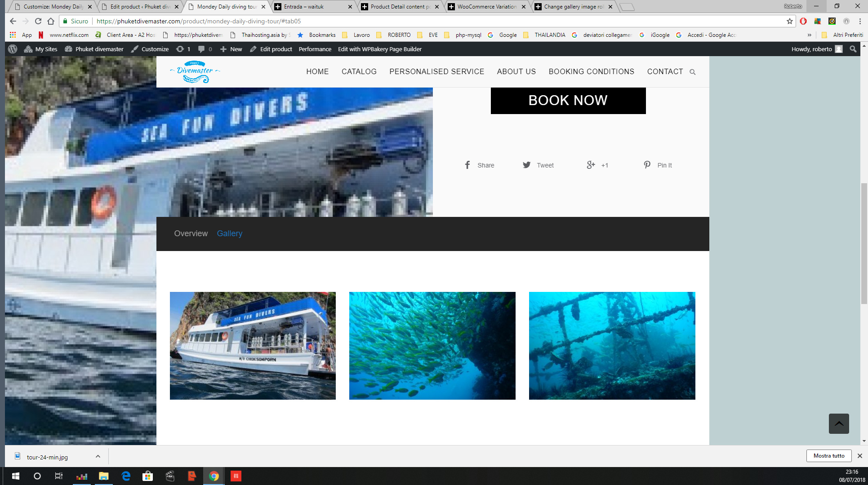This screenshot has width=868, height=485.
Task: Open PERSONALISED SERVICE page
Action: [437, 72]
